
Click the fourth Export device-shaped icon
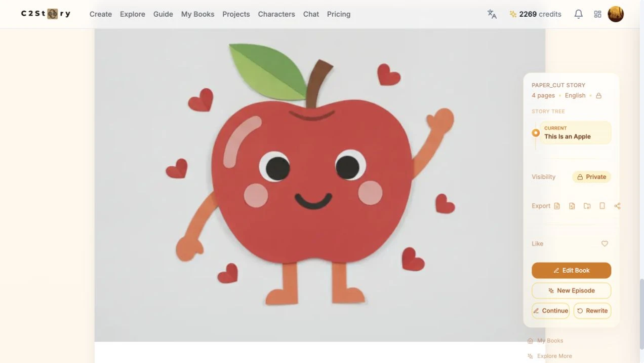click(x=602, y=206)
